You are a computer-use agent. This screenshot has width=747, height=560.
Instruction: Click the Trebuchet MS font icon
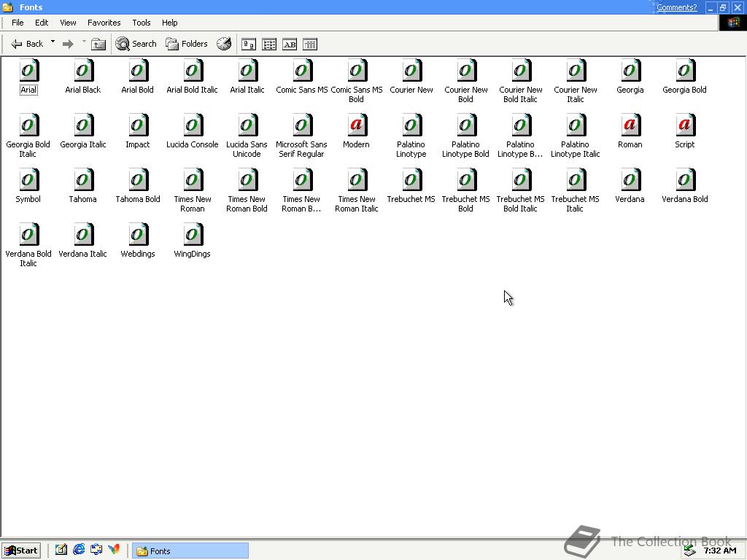click(411, 180)
